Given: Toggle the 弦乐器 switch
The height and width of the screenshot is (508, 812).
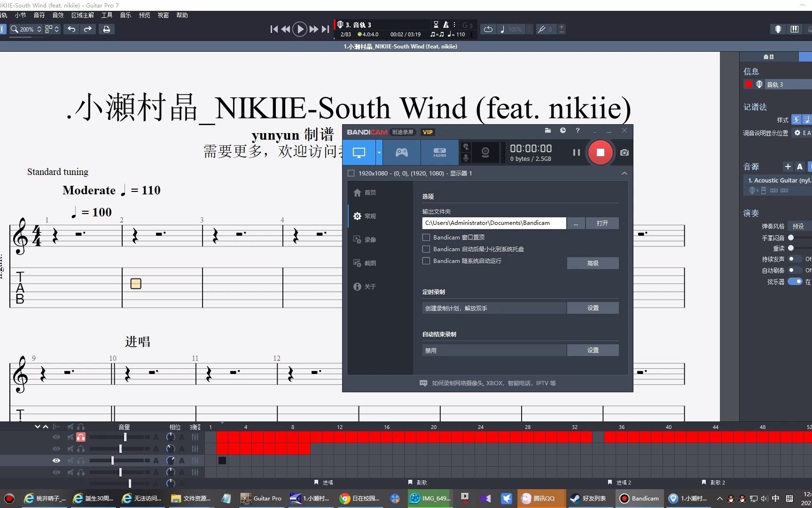Looking at the screenshot, I should click(795, 281).
